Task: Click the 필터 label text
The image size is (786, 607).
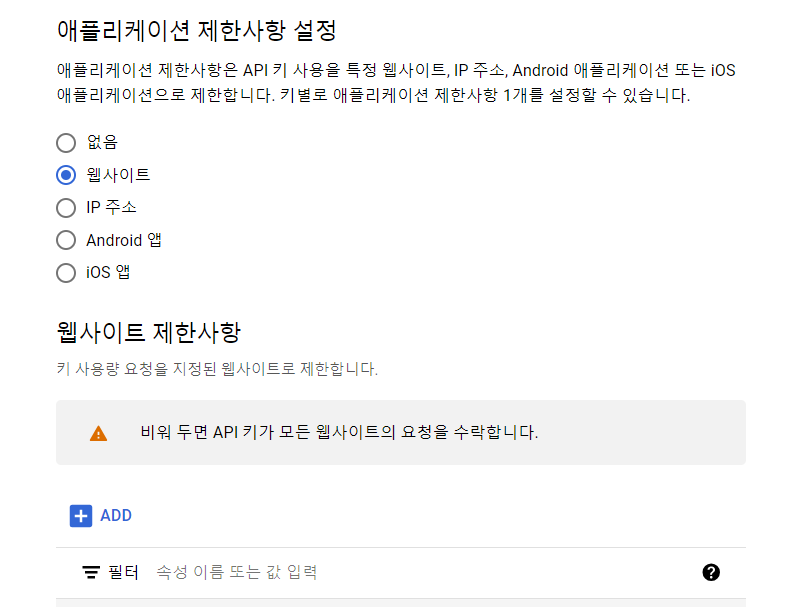Action: tap(123, 572)
